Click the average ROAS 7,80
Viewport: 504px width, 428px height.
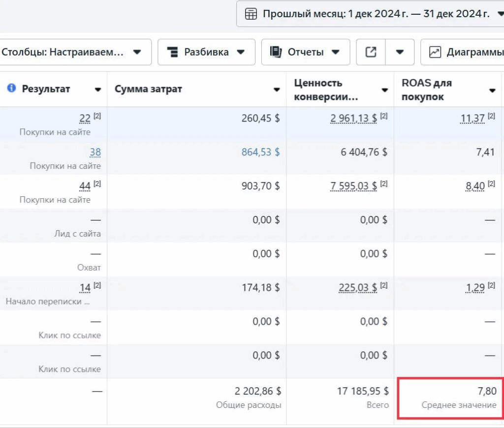coord(487,391)
